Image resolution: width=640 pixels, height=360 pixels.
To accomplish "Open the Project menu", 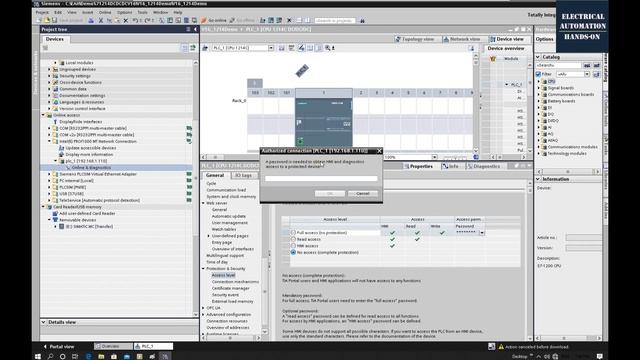I will point(42,13).
